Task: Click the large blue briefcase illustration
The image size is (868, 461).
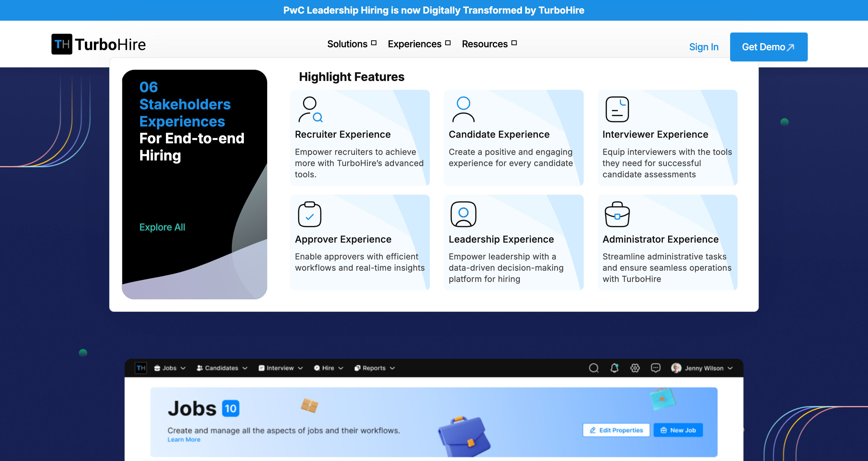Action: tap(464, 436)
